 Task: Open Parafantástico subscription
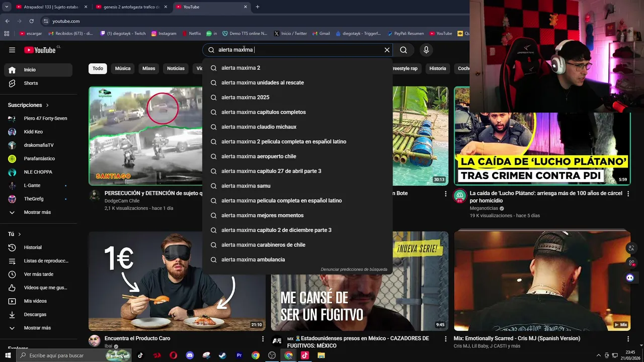tap(38, 159)
